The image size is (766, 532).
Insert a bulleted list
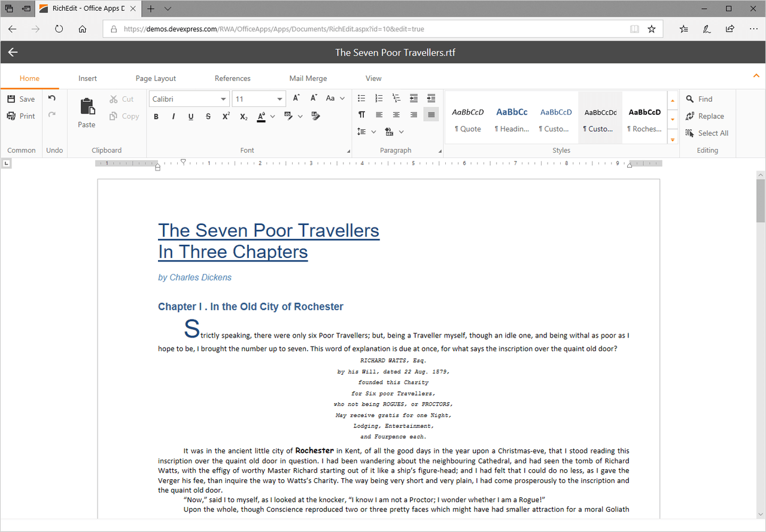coord(361,98)
